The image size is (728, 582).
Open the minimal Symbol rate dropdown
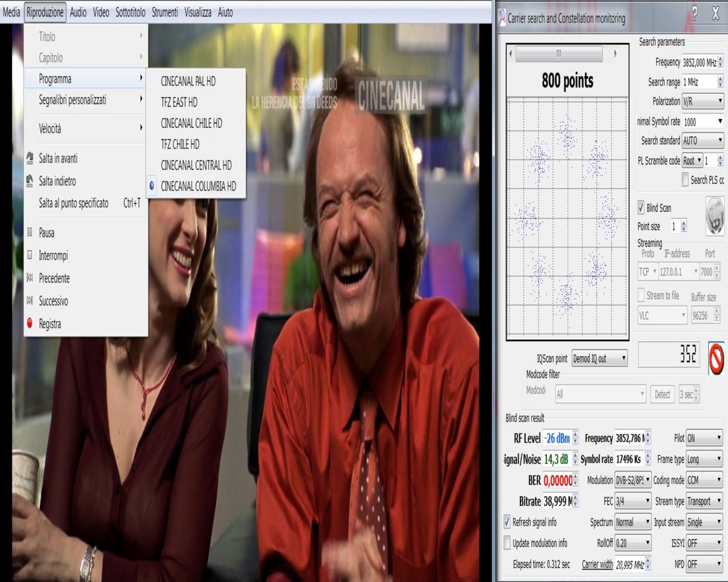(702, 121)
